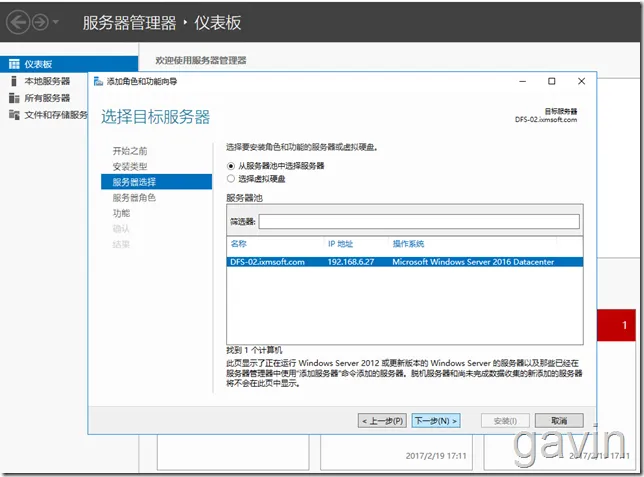This screenshot has width=644, height=477.
Task: Click the 所有服务器 all servers icon
Action: point(14,98)
